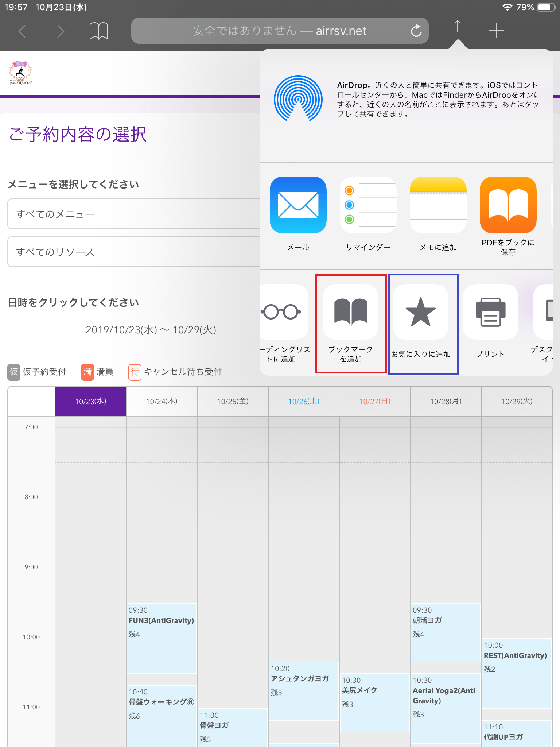Screen dimensions: 560x747
Task: Open the すべてのメニュー dropdown
Action: coord(133,214)
